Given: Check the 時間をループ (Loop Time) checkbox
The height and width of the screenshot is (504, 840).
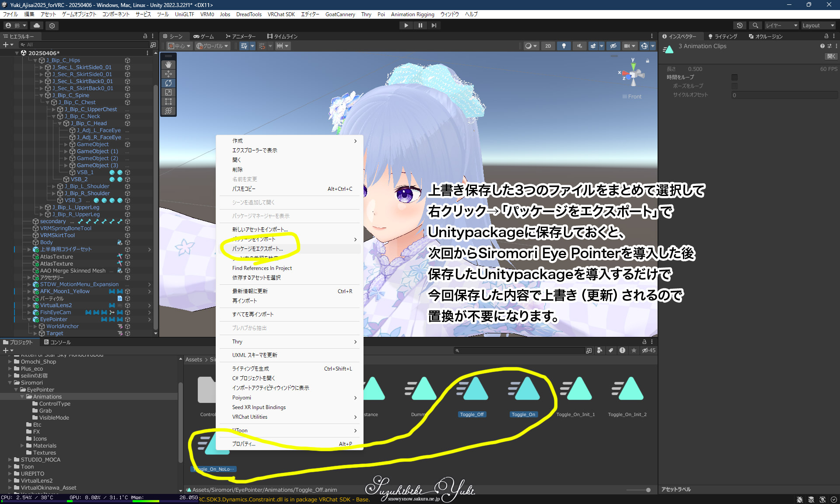Looking at the screenshot, I should point(734,77).
